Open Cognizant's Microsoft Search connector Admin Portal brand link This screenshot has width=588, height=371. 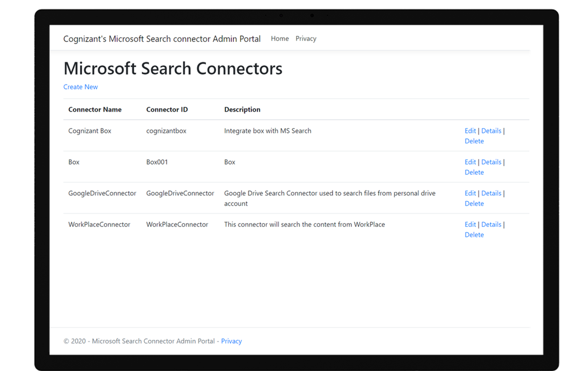pos(162,39)
